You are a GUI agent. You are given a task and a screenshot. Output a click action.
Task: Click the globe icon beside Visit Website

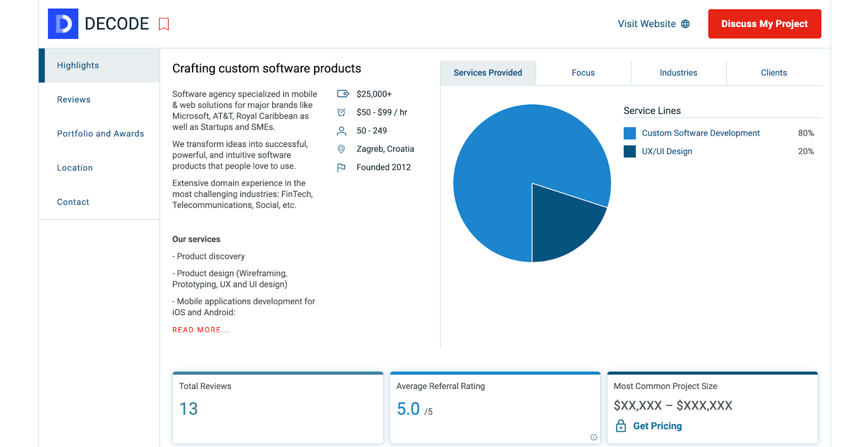pos(685,24)
